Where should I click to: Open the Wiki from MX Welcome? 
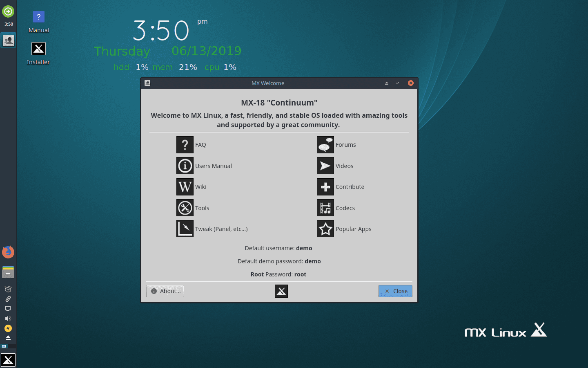[185, 186]
